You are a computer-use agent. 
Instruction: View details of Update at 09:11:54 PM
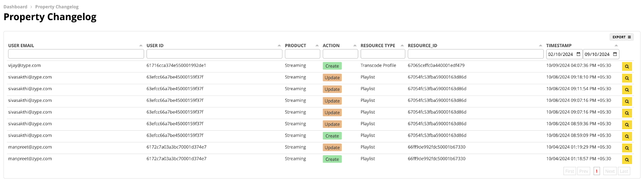click(x=627, y=90)
